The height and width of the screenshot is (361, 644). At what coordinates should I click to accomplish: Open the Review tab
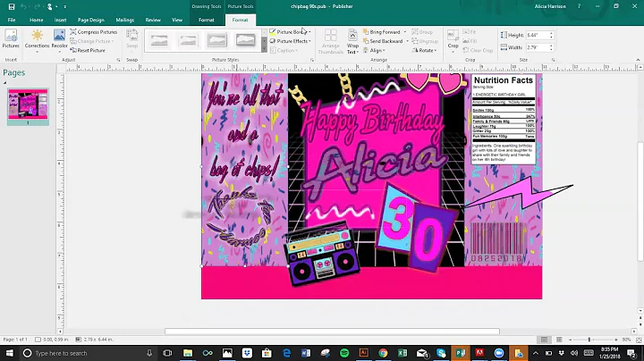click(x=153, y=20)
